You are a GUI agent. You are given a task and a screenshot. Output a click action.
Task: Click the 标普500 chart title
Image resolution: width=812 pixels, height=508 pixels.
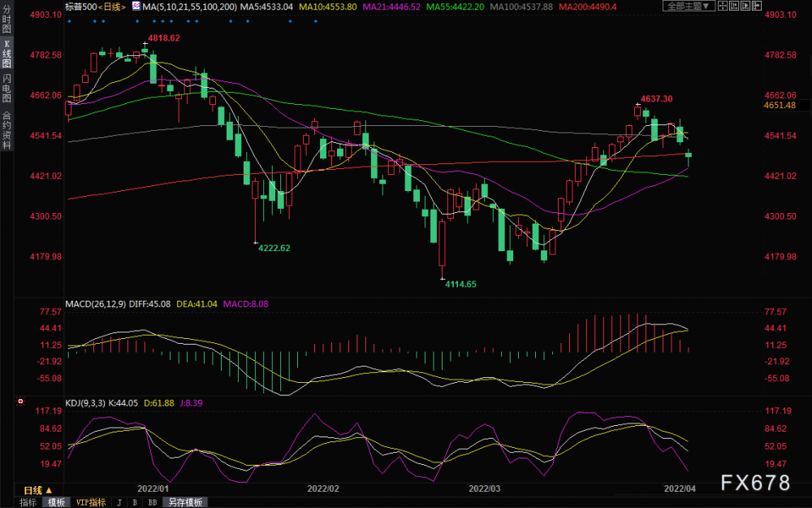(x=80, y=7)
